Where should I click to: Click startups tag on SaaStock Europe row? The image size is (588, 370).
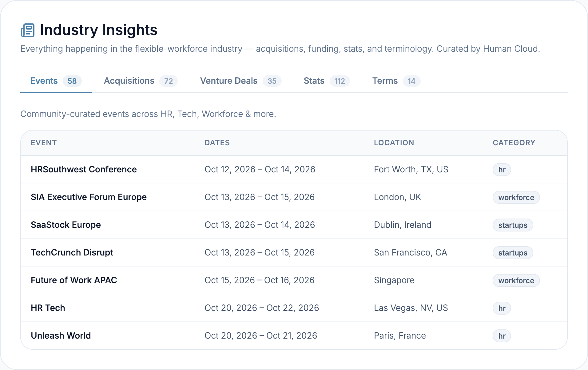[x=513, y=225]
